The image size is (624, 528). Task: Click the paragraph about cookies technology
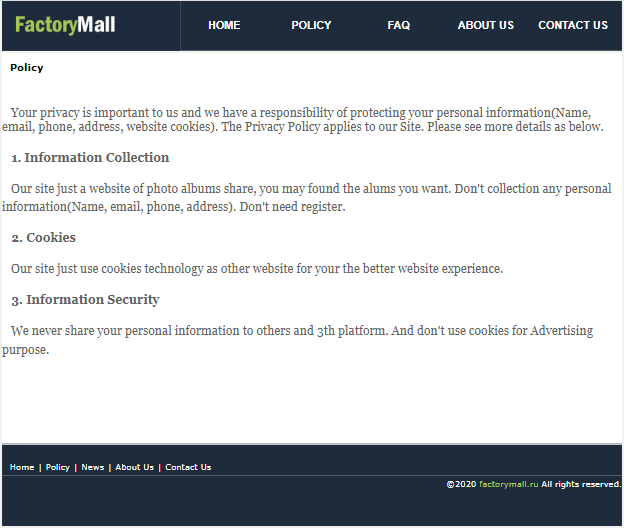coord(257,269)
